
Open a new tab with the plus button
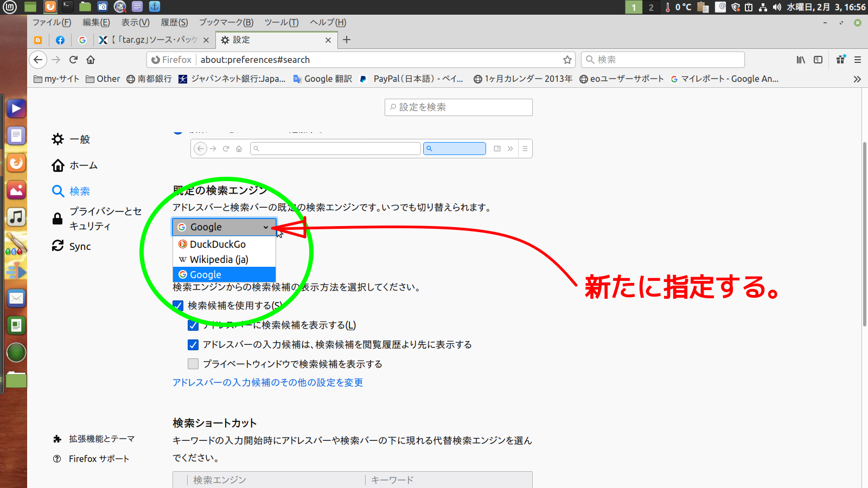click(x=347, y=40)
